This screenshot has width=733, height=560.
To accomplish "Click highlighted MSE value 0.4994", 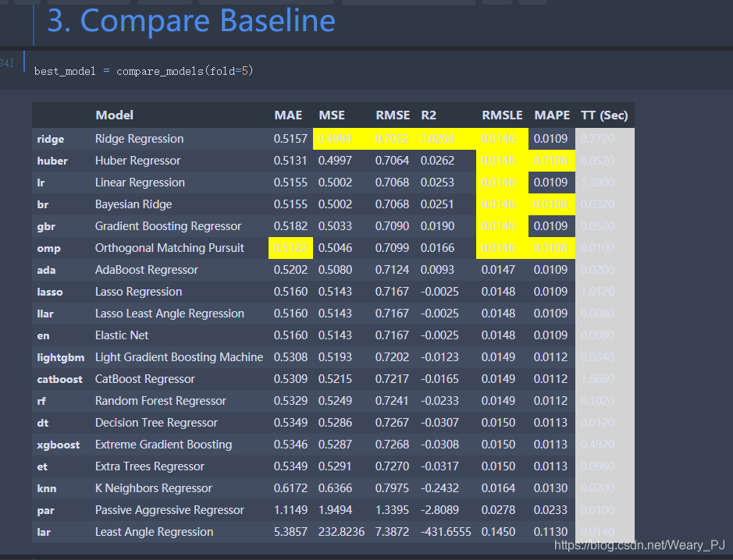I will pyautogui.click(x=335, y=139).
